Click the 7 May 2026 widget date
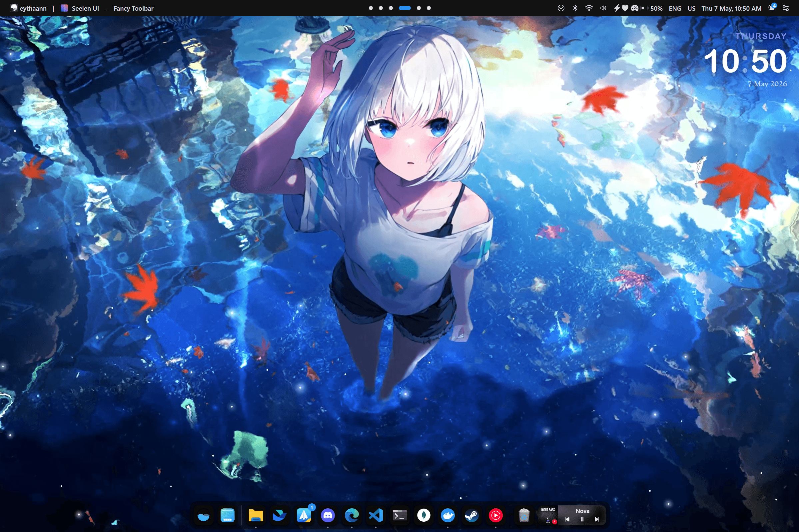The height and width of the screenshot is (532, 799). point(767,84)
